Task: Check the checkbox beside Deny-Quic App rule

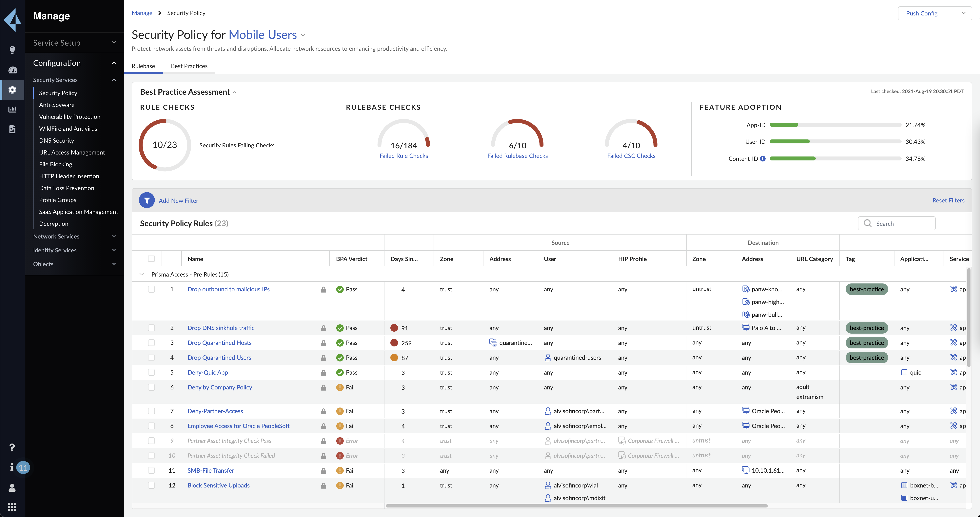Action: tap(151, 372)
